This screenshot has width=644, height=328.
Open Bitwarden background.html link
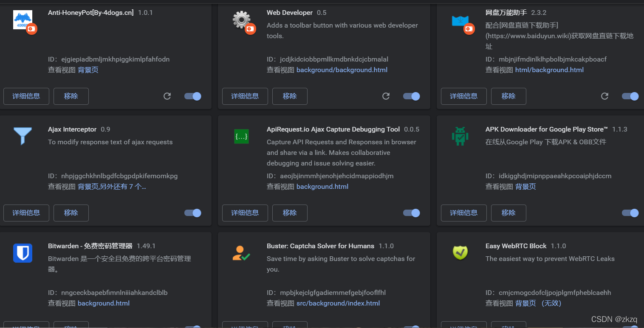click(104, 303)
